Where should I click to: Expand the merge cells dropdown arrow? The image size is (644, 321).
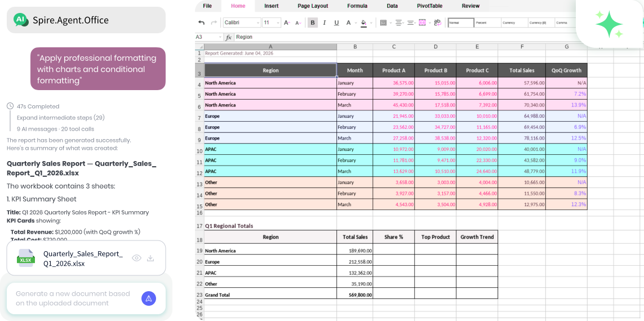click(428, 23)
